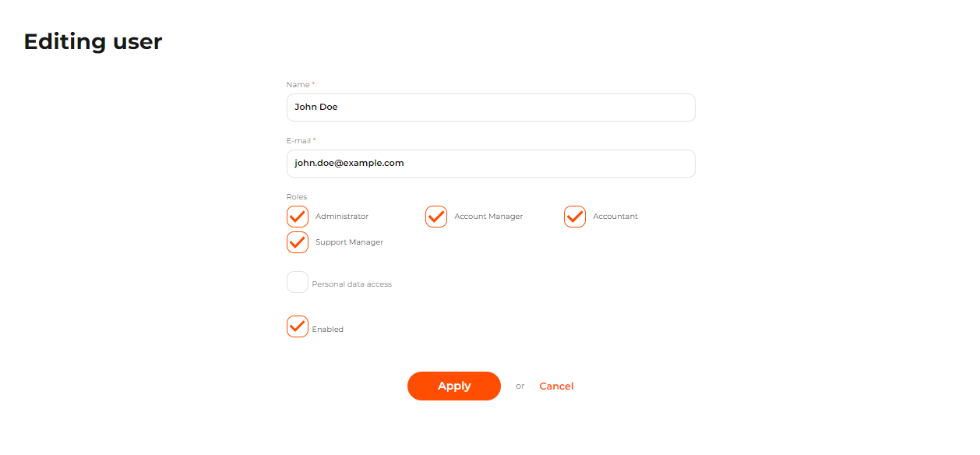Click the Personal data access label
The width and height of the screenshot is (980, 455).
click(x=351, y=284)
